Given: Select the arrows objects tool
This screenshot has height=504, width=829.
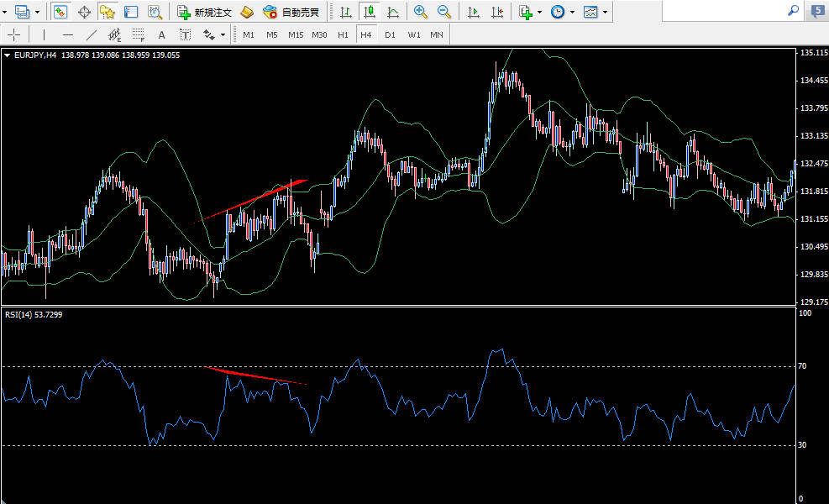Looking at the screenshot, I should coord(209,35).
